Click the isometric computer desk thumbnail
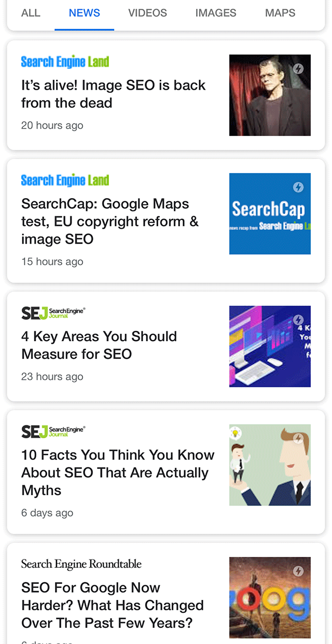This screenshot has width=332, height=644. tap(270, 346)
